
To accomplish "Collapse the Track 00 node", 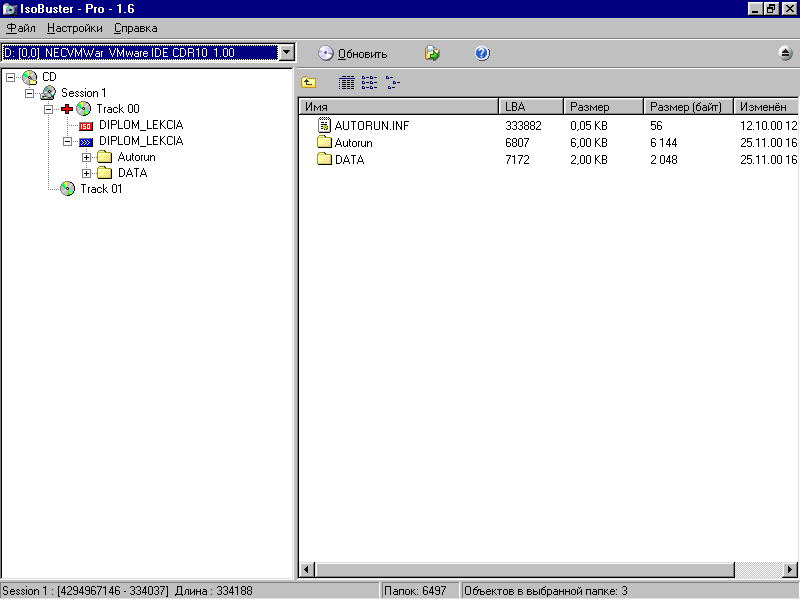I will [x=48, y=109].
